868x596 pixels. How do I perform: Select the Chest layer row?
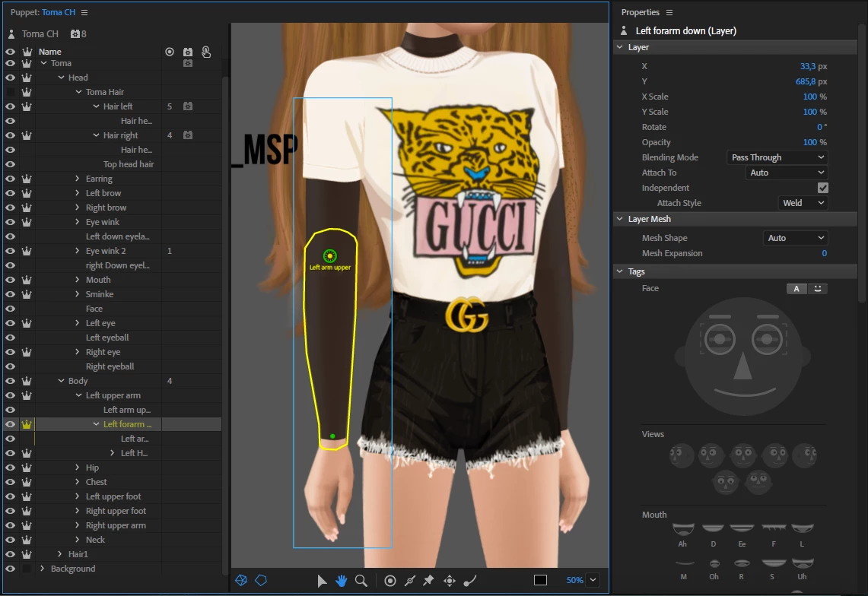click(113, 482)
